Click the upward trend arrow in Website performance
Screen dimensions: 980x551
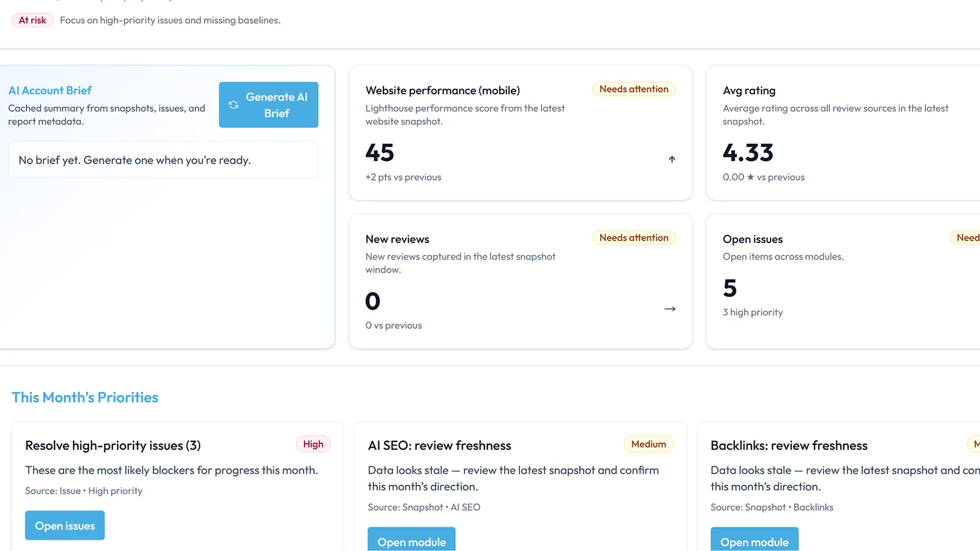672,159
